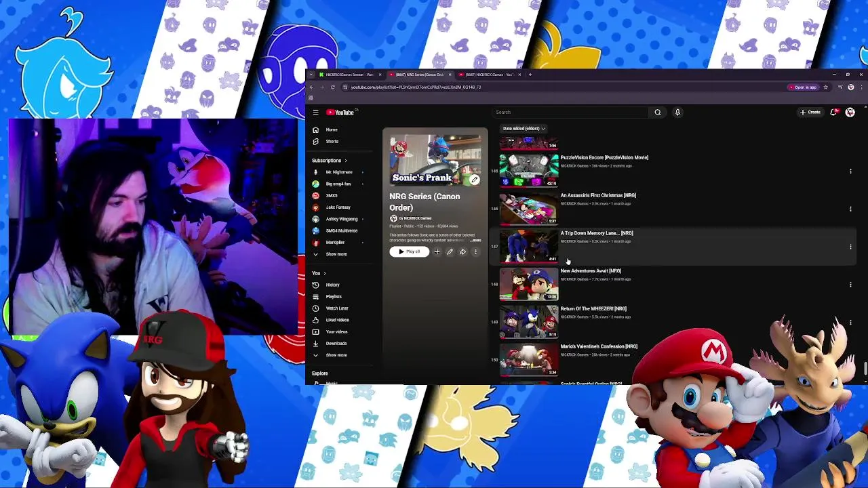Open Mario's Valentine's Confession thumbnail

click(529, 360)
